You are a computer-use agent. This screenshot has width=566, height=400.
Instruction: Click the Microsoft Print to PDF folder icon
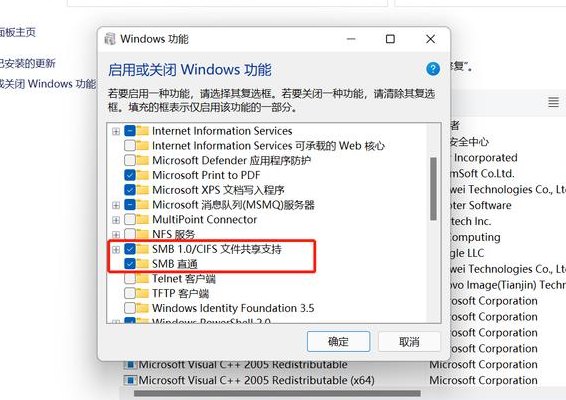pyautogui.click(x=143, y=175)
